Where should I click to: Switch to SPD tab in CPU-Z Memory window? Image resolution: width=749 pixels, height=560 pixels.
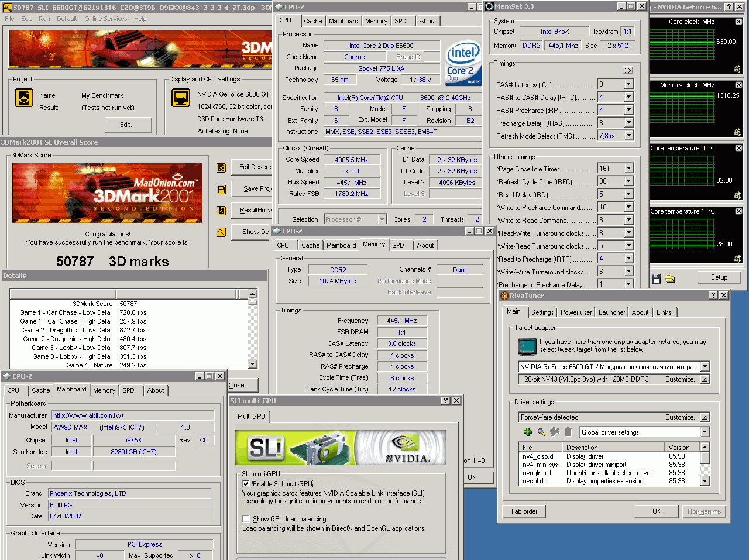point(398,245)
